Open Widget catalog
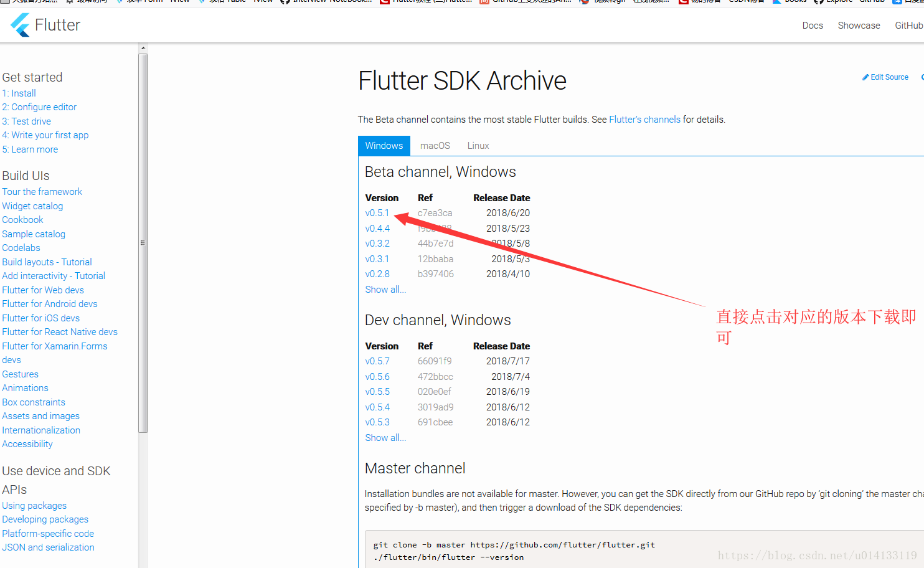The width and height of the screenshot is (924, 568). (x=32, y=206)
